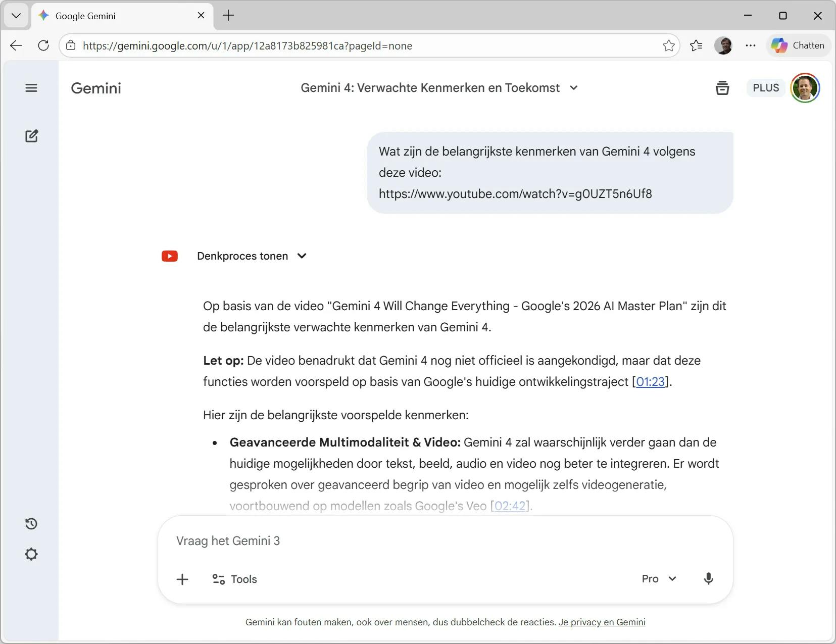Jump to video timestamp 01:23
Viewport: 836px width, 644px height.
(651, 382)
